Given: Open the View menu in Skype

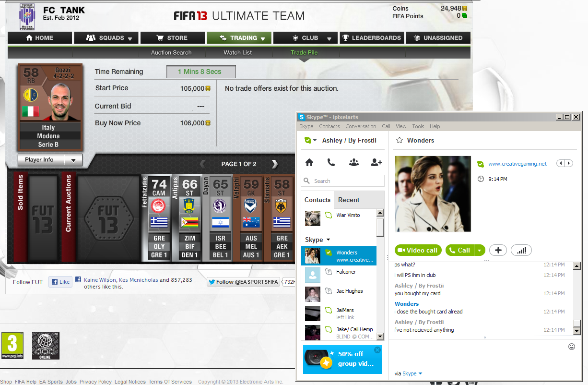Looking at the screenshot, I should 401,126.
